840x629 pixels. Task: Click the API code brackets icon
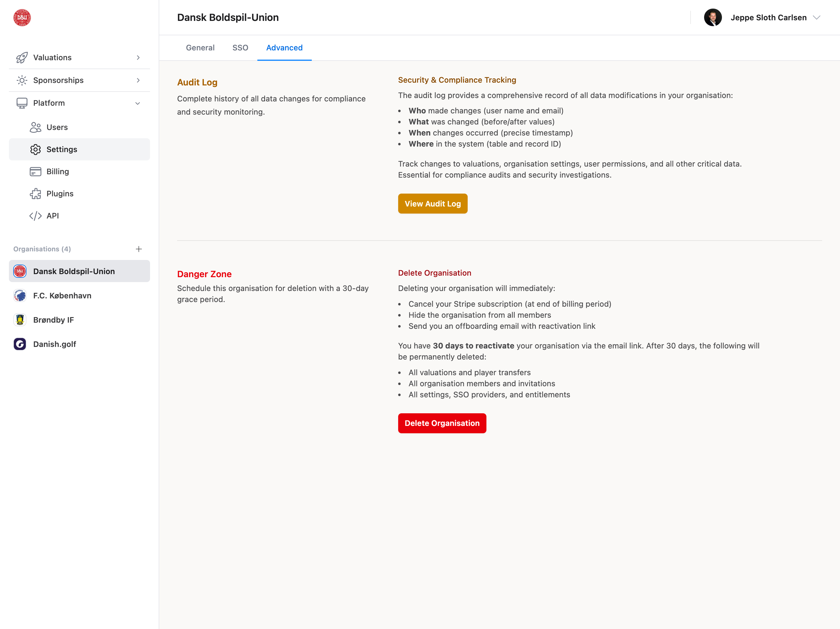[x=35, y=216]
